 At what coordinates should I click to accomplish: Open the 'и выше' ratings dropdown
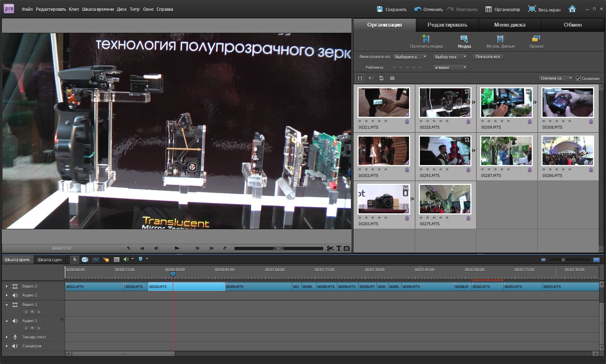(x=449, y=67)
